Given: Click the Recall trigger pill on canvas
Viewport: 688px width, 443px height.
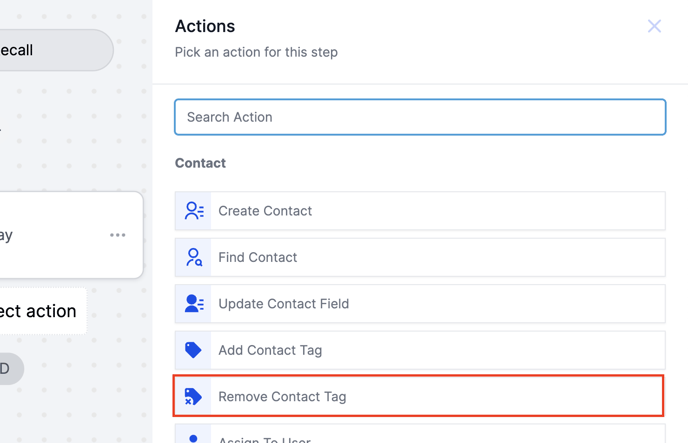Looking at the screenshot, I should (50, 50).
